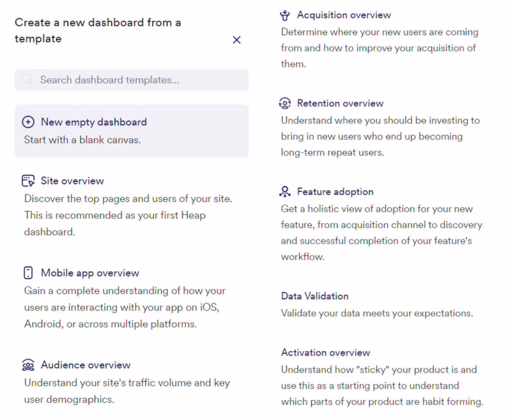Screen dimensions: 511x420
Task: Click the Feature adoption icon
Action: pos(285,192)
